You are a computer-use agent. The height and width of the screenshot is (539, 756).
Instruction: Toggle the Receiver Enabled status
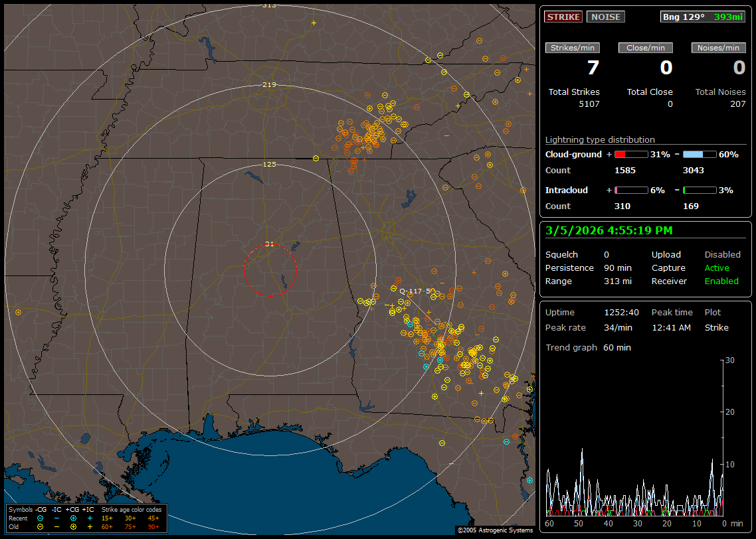click(721, 281)
